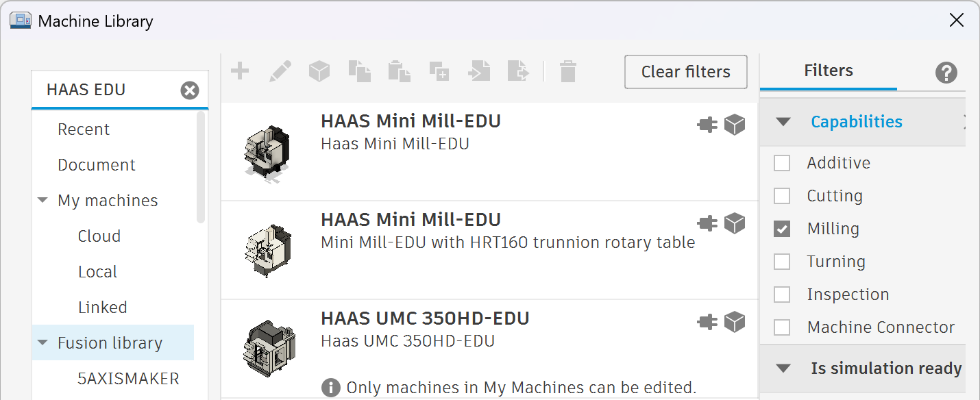
Task: Enable the Machine Connector checkbox
Action: pyautogui.click(x=782, y=327)
